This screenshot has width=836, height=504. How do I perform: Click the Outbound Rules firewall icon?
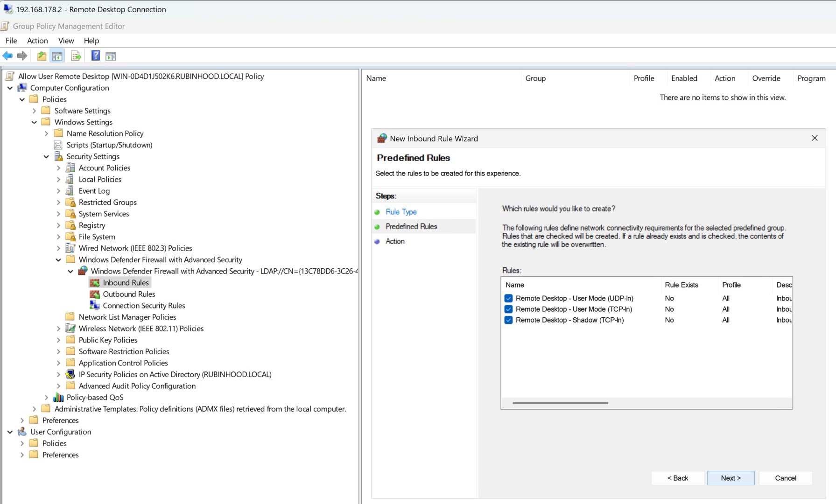[95, 294]
